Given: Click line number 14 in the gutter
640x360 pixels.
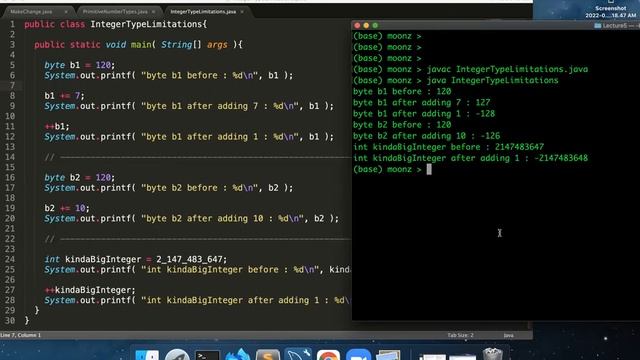Looking at the screenshot, I should [11, 157].
